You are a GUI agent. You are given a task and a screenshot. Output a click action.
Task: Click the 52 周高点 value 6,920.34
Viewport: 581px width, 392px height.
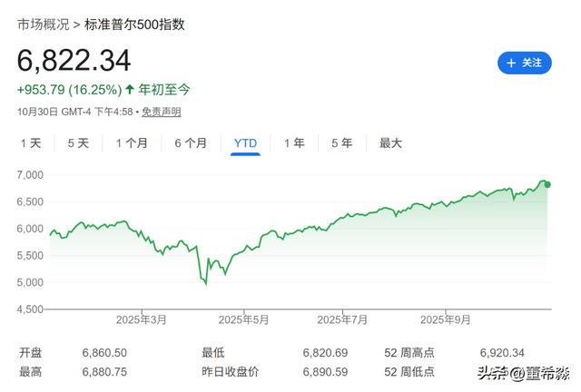point(502,353)
